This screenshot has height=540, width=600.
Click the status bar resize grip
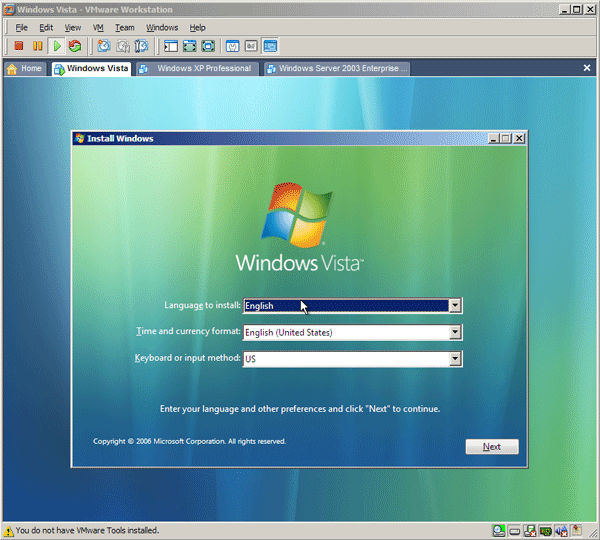(593, 533)
